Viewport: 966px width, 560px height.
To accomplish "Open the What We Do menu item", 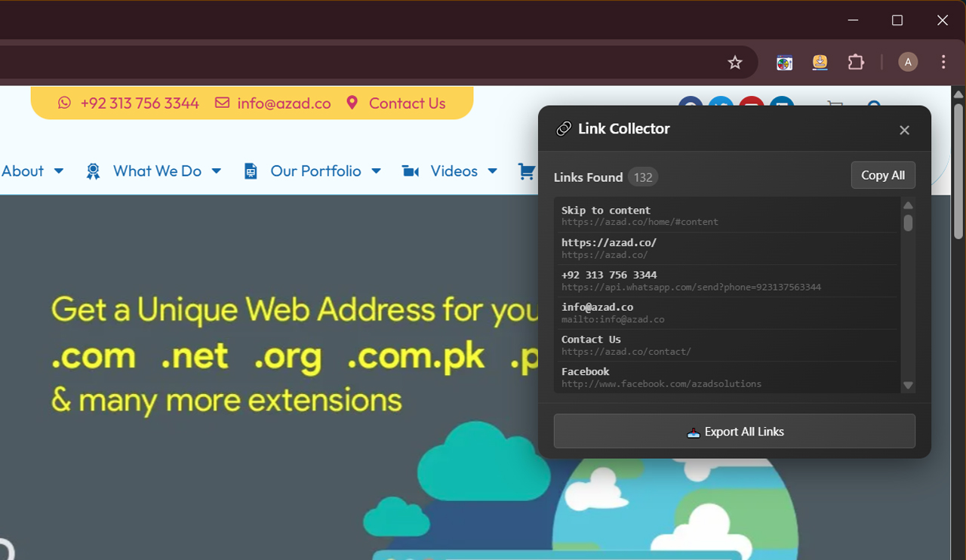I will [x=157, y=171].
